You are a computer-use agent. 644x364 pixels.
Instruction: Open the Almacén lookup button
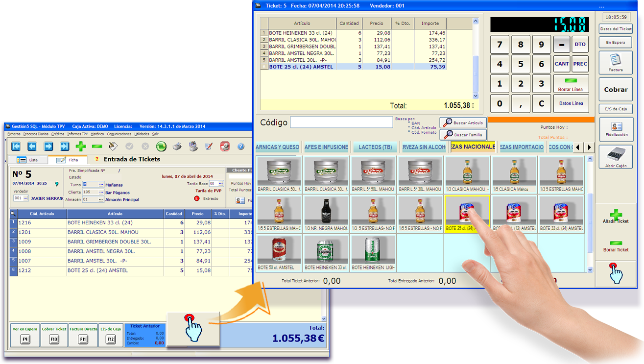(101, 199)
